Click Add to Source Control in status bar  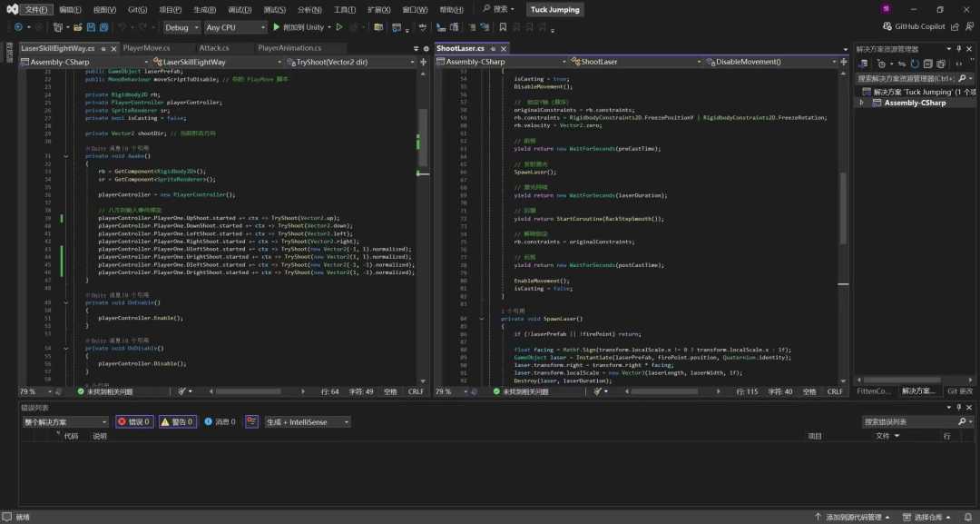(852, 517)
